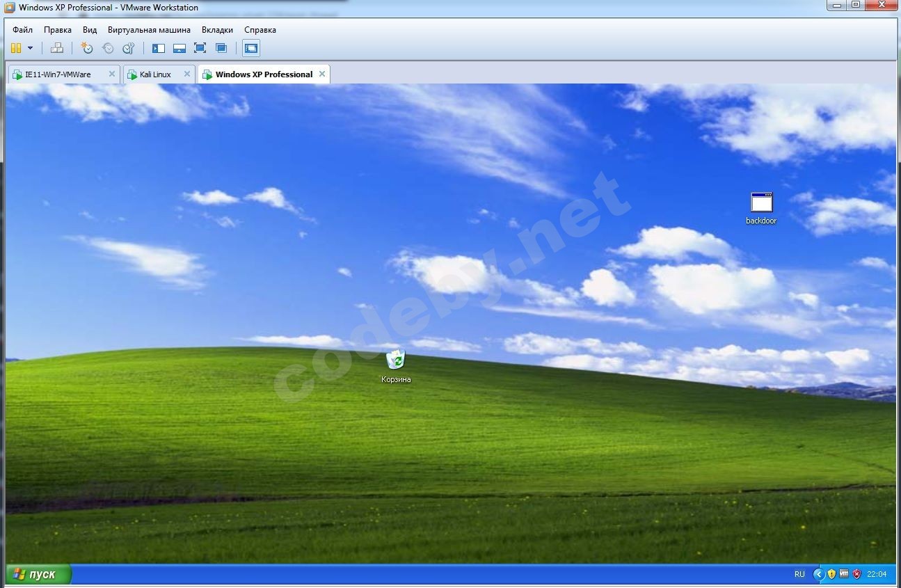Take a snapshot of the VM
The width and height of the screenshot is (901, 588).
pyautogui.click(x=87, y=48)
